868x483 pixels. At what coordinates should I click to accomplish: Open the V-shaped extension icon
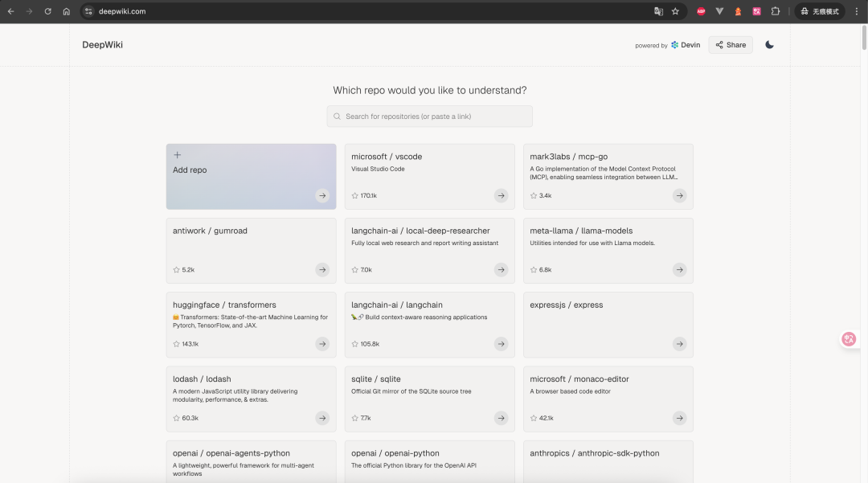tap(719, 11)
